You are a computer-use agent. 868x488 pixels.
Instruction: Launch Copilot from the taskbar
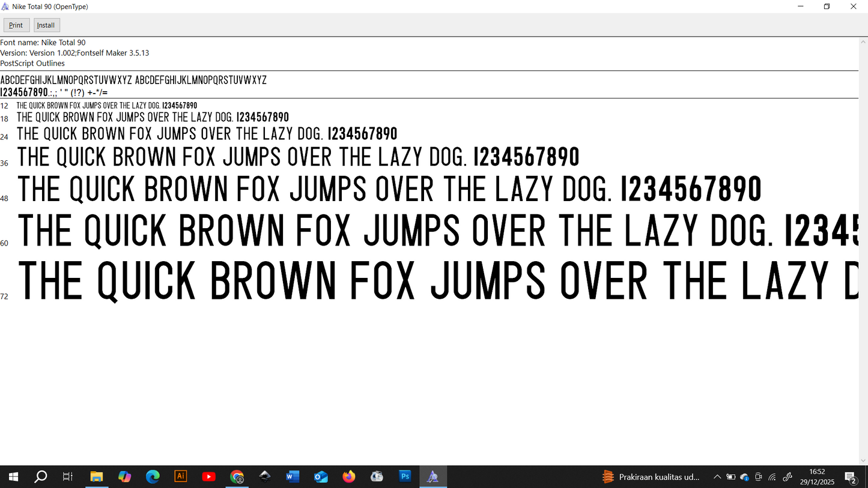(124, 477)
